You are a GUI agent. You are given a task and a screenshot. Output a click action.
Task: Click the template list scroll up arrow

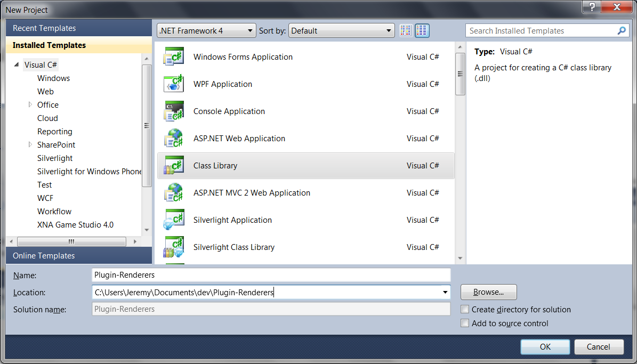[x=460, y=47]
